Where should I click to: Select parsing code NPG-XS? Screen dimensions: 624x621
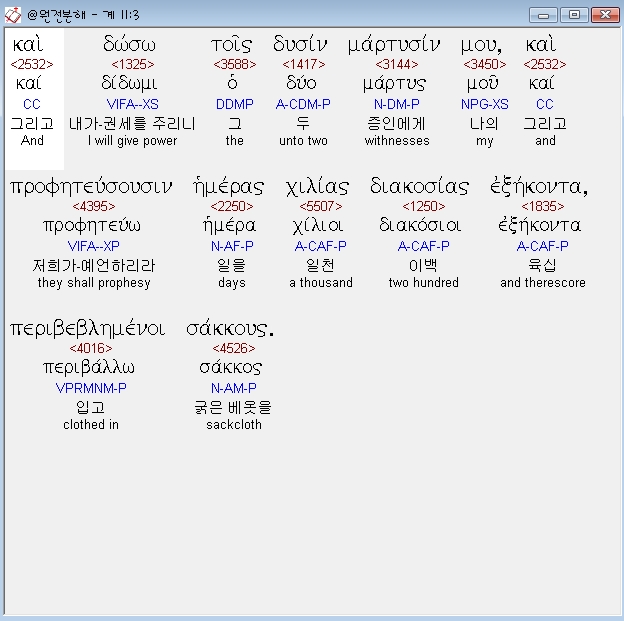[485, 104]
